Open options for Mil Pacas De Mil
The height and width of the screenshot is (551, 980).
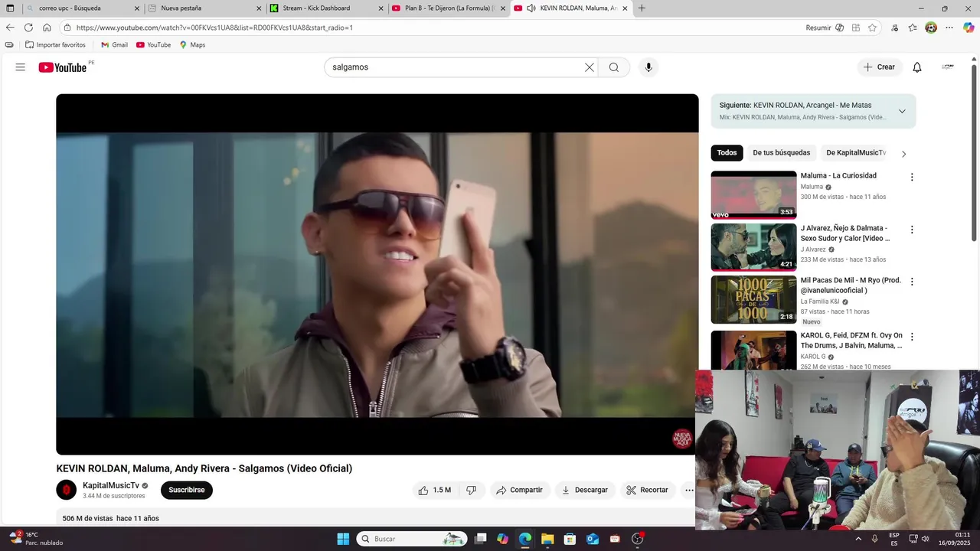(x=911, y=282)
